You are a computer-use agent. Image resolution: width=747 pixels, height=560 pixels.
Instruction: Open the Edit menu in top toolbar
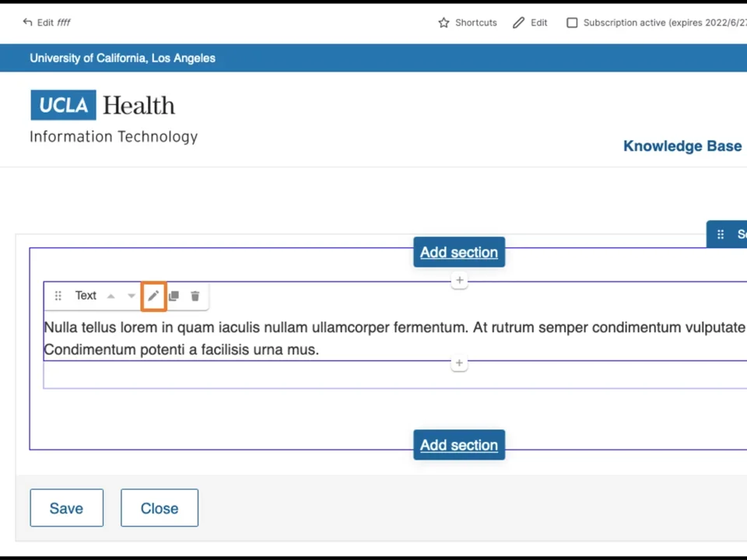(530, 23)
